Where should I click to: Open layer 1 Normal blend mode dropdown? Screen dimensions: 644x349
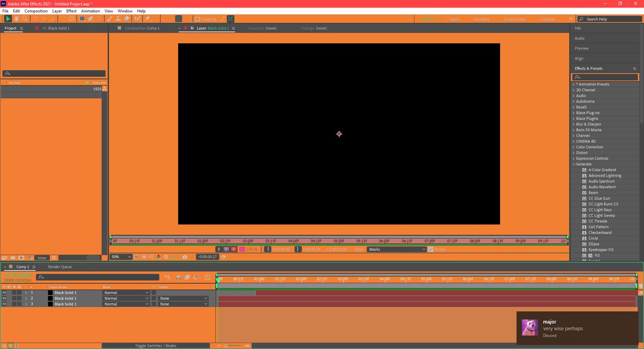pos(126,293)
